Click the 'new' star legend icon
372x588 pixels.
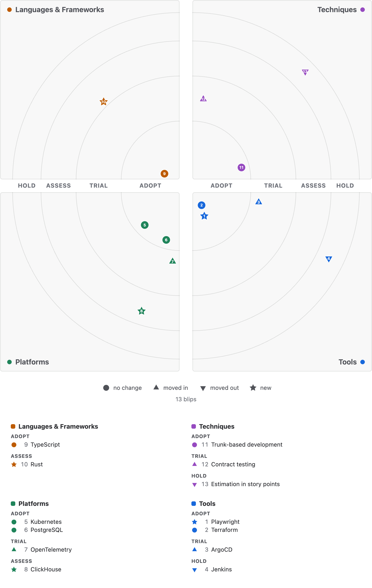click(x=253, y=388)
